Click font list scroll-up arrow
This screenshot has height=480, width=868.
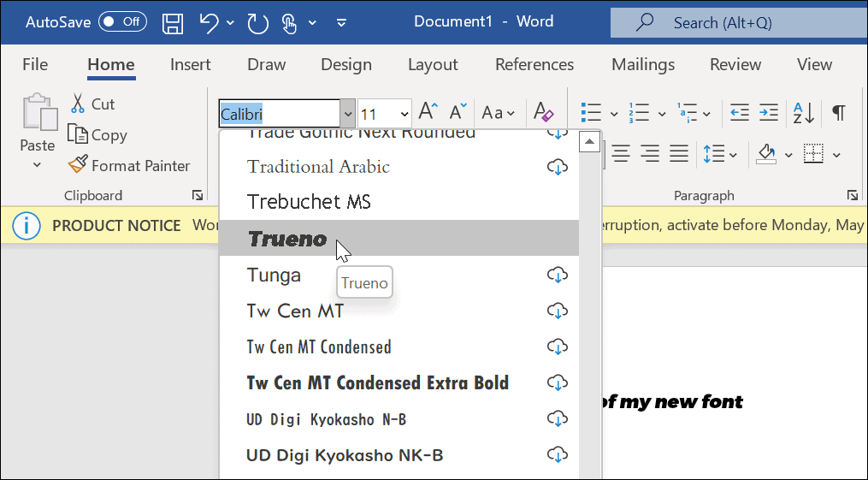coord(589,142)
